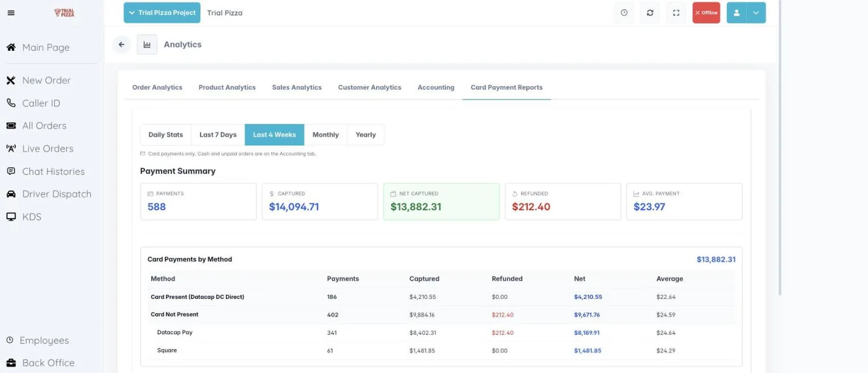This screenshot has width=868, height=373.
Task: Click the Captured column header
Action: (x=424, y=279)
